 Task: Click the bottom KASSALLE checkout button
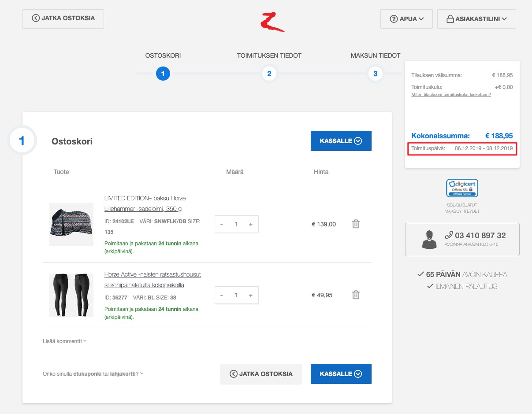click(341, 374)
